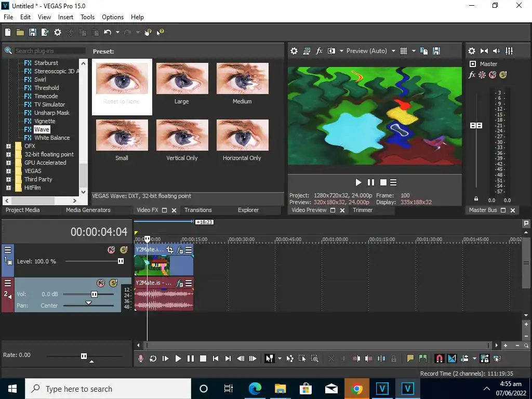The height and width of the screenshot is (399, 532).
Task: Switch to Trimmer tab
Action: tap(363, 210)
